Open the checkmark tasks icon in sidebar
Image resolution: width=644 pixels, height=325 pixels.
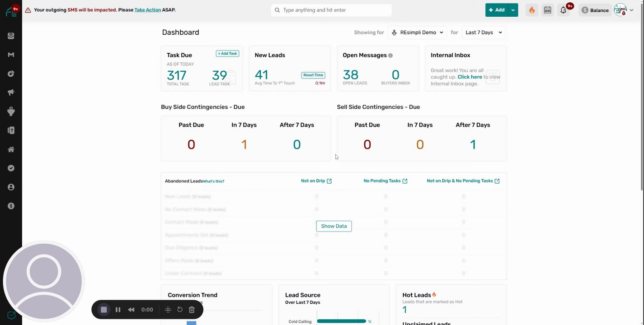click(11, 168)
